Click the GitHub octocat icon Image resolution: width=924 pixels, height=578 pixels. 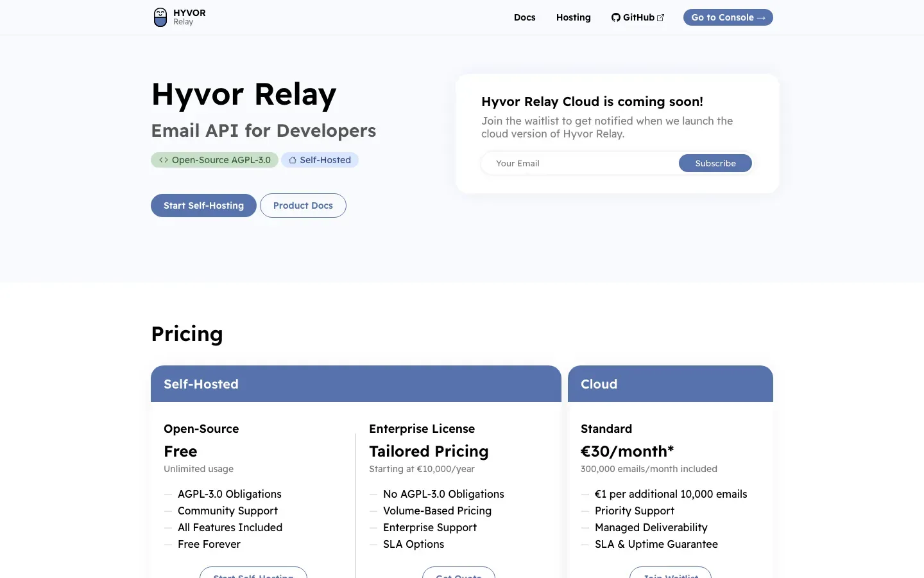coord(616,17)
